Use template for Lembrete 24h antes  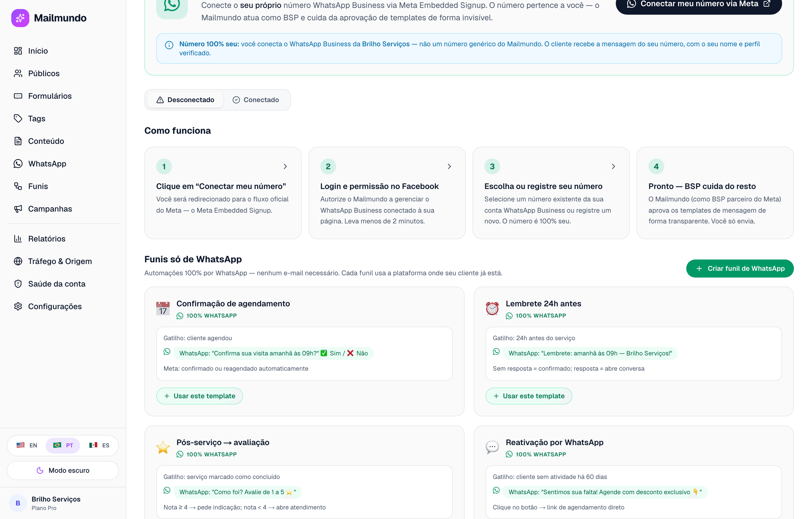529,396
